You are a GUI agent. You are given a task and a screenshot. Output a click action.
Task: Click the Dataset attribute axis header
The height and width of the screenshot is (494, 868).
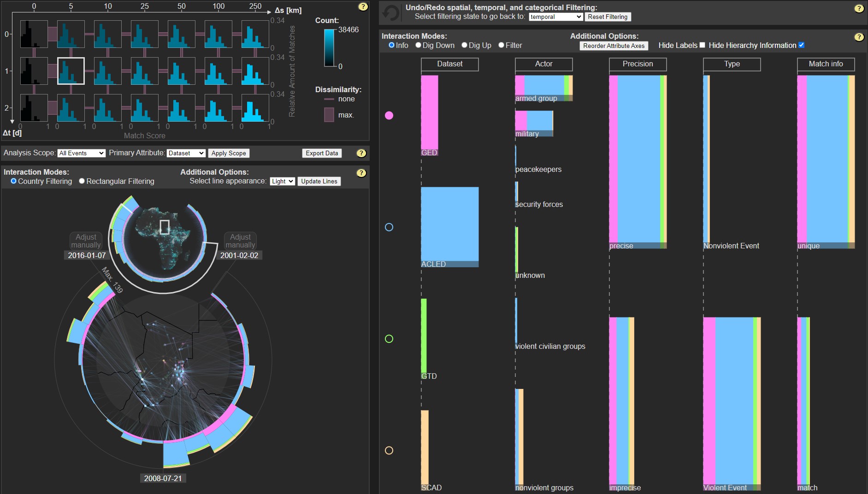click(450, 64)
